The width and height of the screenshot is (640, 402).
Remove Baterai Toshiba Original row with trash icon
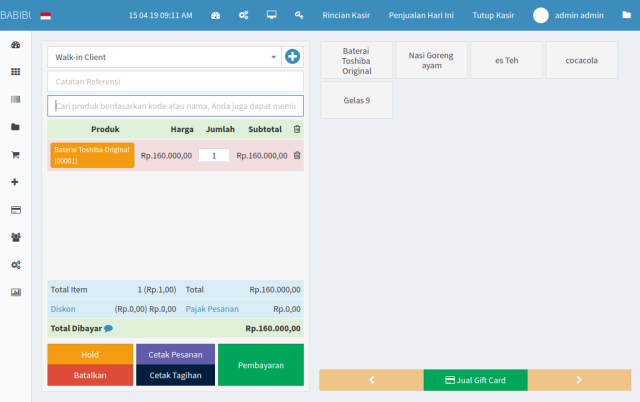[297, 155]
